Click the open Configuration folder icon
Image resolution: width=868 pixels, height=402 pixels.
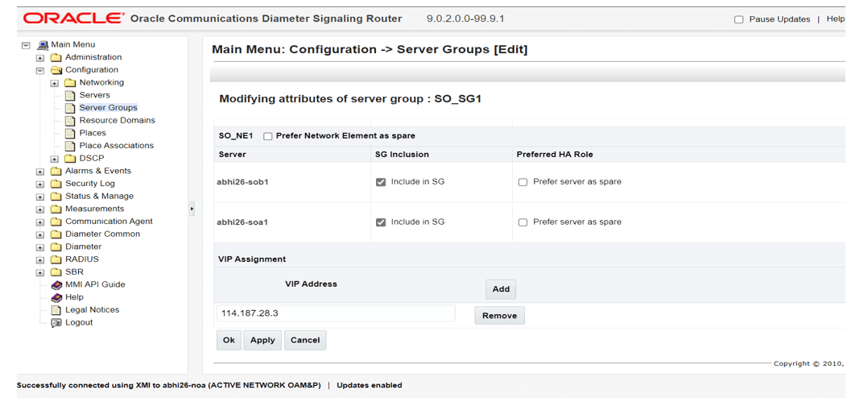tap(56, 70)
